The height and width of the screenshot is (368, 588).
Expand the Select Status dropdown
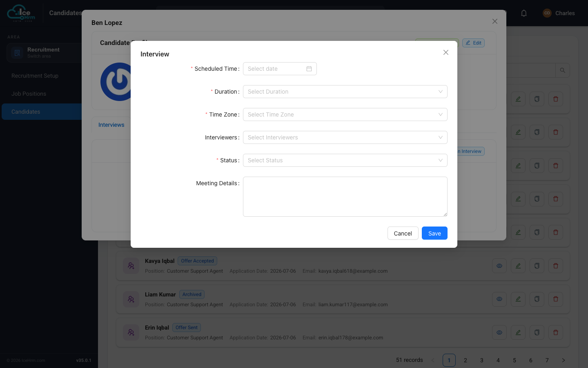(345, 160)
